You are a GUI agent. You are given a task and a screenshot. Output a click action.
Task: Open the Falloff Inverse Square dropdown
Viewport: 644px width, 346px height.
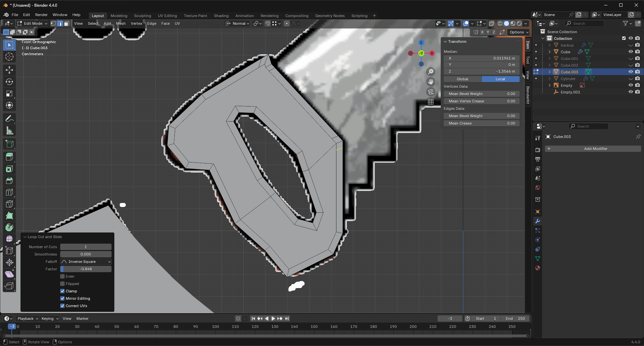click(86, 262)
